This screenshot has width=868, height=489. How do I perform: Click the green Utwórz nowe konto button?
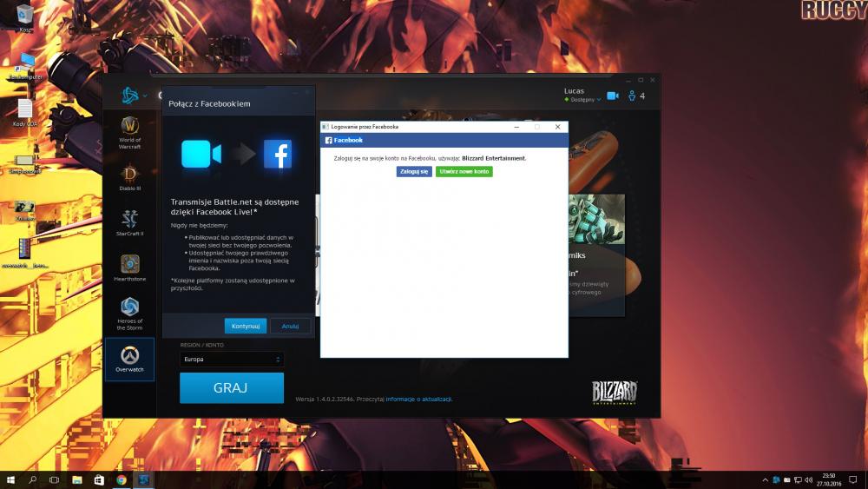464,172
